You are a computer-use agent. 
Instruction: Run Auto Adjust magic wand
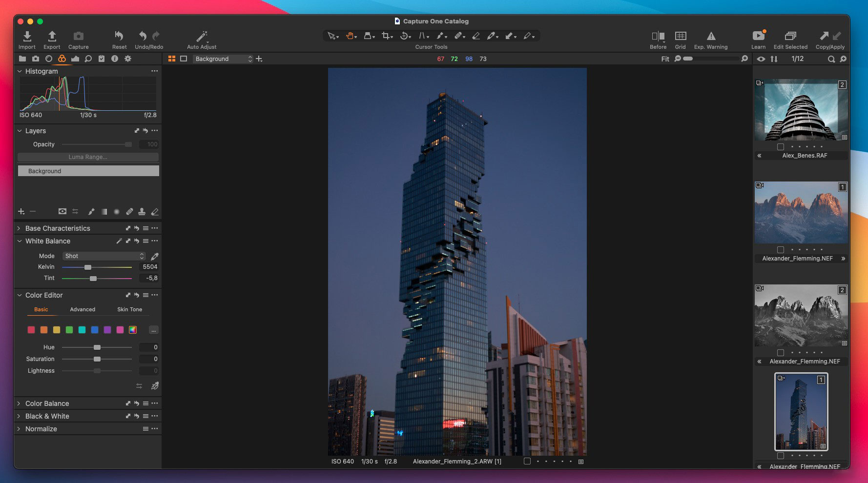click(x=202, y=37)
